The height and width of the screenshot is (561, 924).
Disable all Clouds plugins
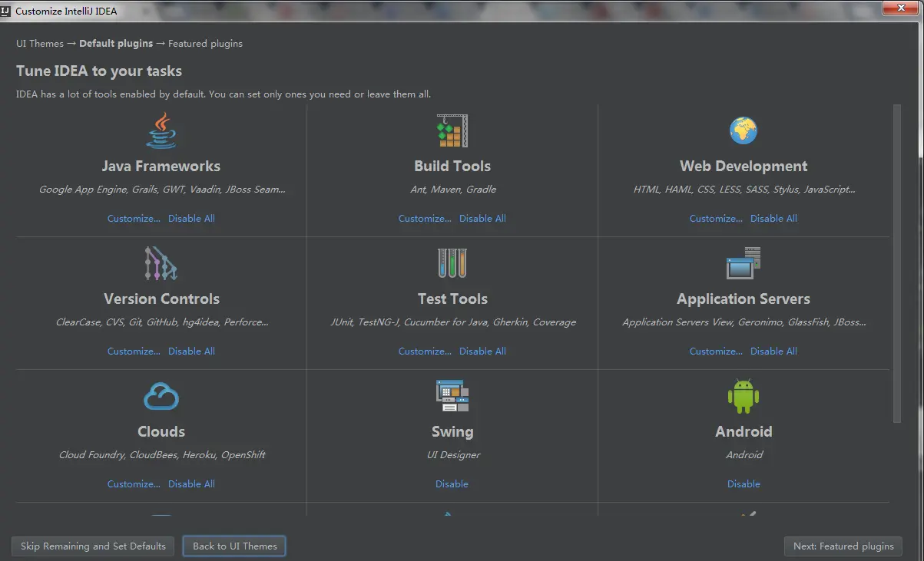click(191, 484)
